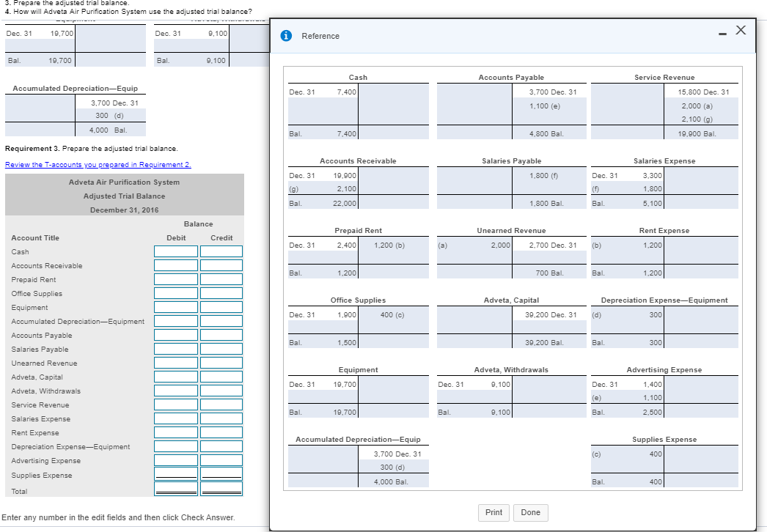Viewport: 767px width, 532px height.
Task: Click Depreciation Expense—Equipment debit field
Action: 176,446
